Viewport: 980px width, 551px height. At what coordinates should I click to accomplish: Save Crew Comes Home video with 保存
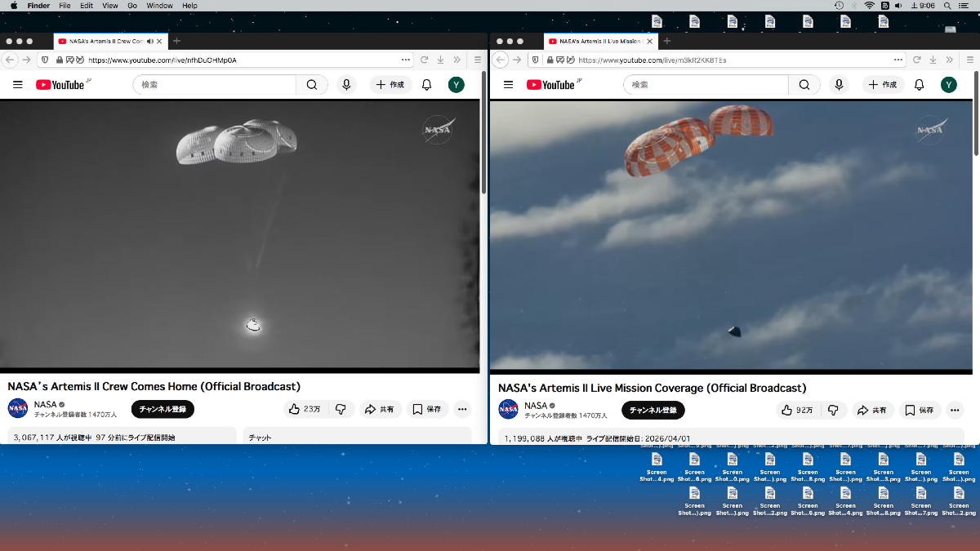427,409
